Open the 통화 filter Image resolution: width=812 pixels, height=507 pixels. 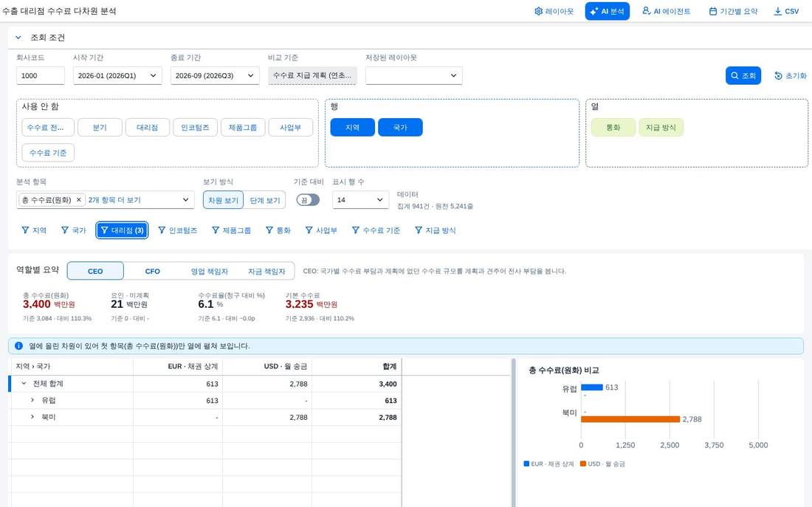(278, 230)
